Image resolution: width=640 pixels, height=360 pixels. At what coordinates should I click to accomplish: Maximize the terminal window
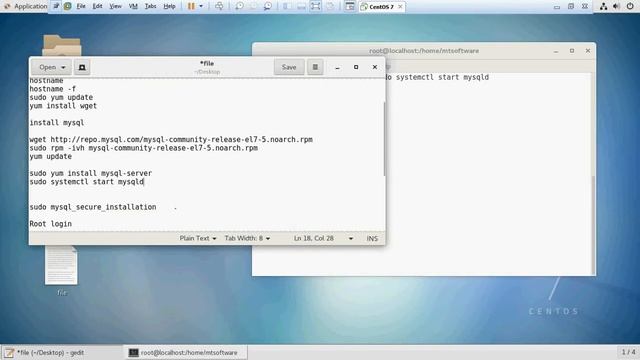coord(572,51)
